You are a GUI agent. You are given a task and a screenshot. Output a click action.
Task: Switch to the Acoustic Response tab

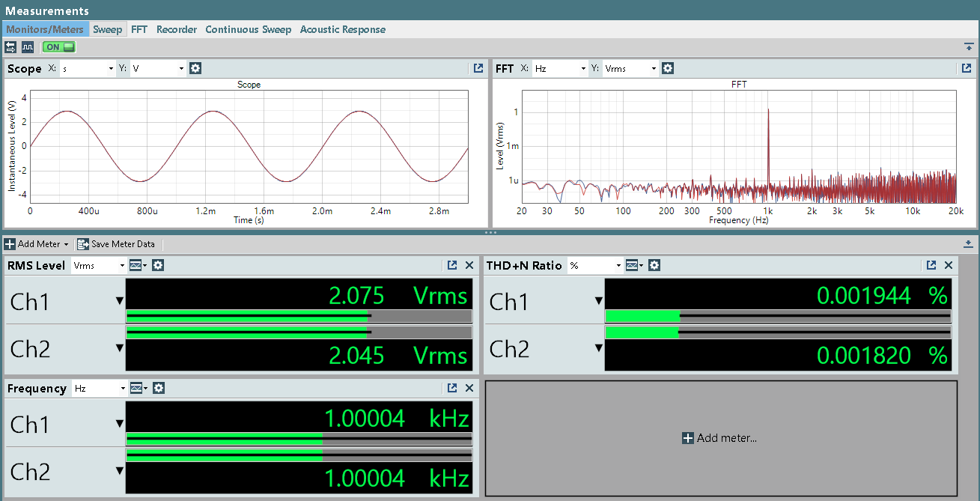click(343, 29)
